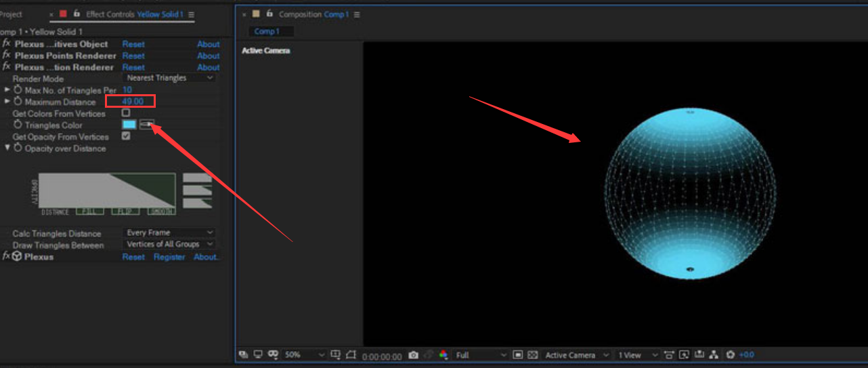Switch to Project panel tab
The width and height of the screenshot is (868, 368).
[10, 14]
